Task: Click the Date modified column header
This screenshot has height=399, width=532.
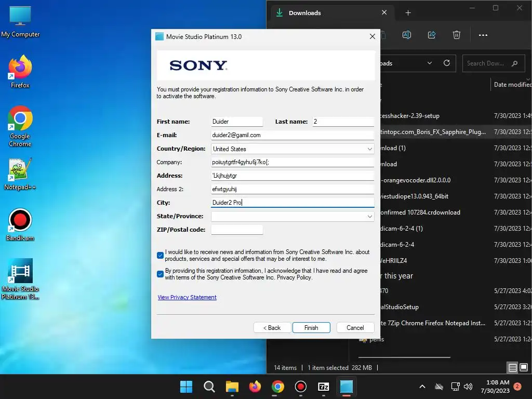Action: click(511, 85)
